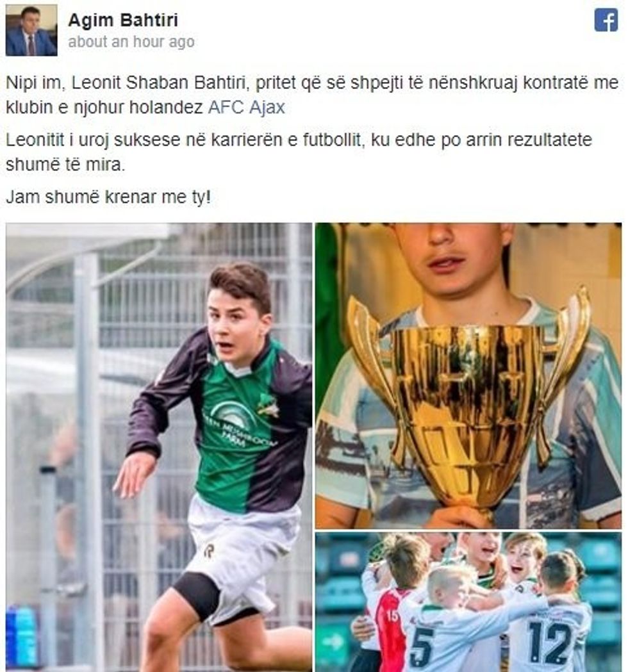Click the paragraph starting "Leonitit i uroj suksese"
Viewport: 628px width, 672px height.
[299, 152]
